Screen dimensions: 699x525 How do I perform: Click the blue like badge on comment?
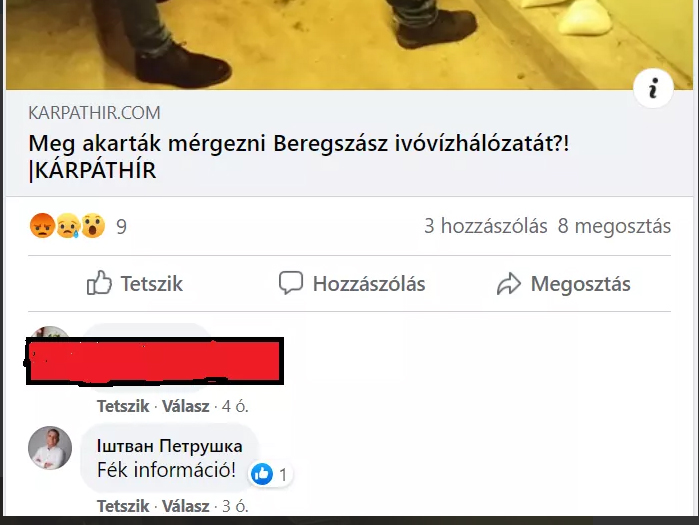(262, 473)
